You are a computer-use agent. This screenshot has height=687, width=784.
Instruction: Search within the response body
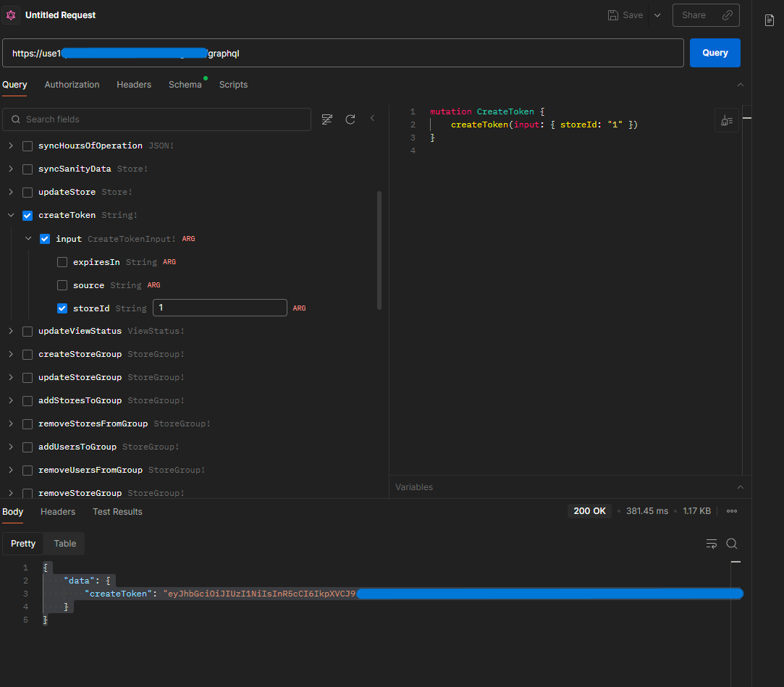click(731, 544)
